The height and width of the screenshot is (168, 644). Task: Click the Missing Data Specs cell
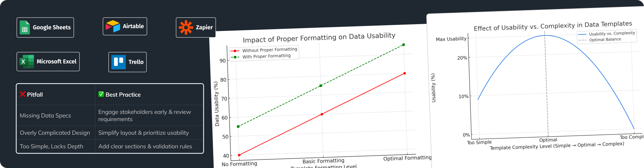tap(56, 115)
